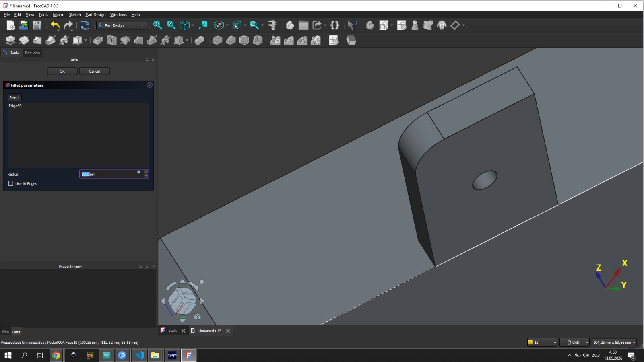Expand the standard views cube dropdown arrow

coord(193,25)
